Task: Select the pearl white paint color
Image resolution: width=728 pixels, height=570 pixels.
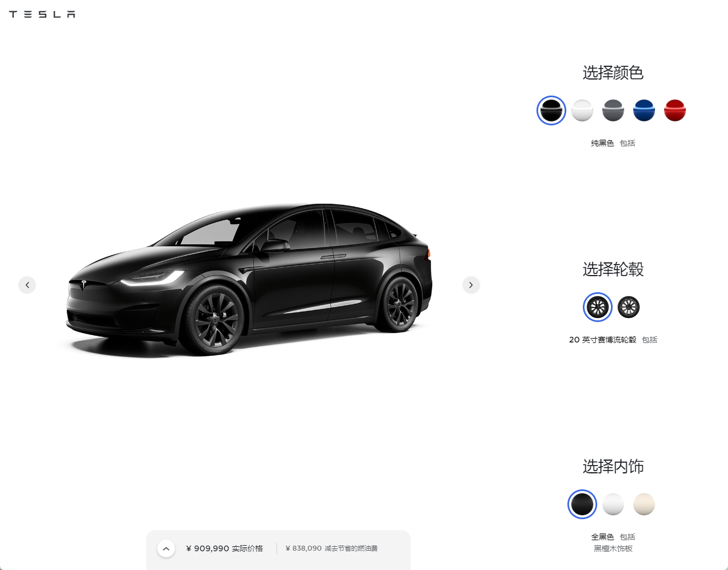Action: (x=582, y=110)
